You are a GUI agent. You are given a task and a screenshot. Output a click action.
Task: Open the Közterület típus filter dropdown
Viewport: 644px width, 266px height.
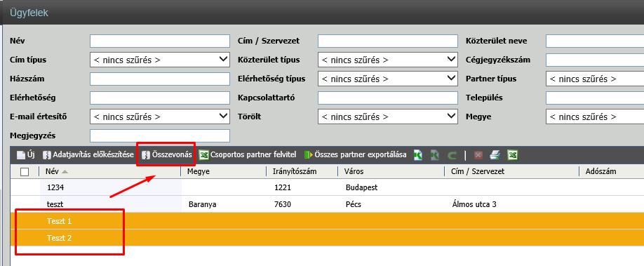click(388, 60)
